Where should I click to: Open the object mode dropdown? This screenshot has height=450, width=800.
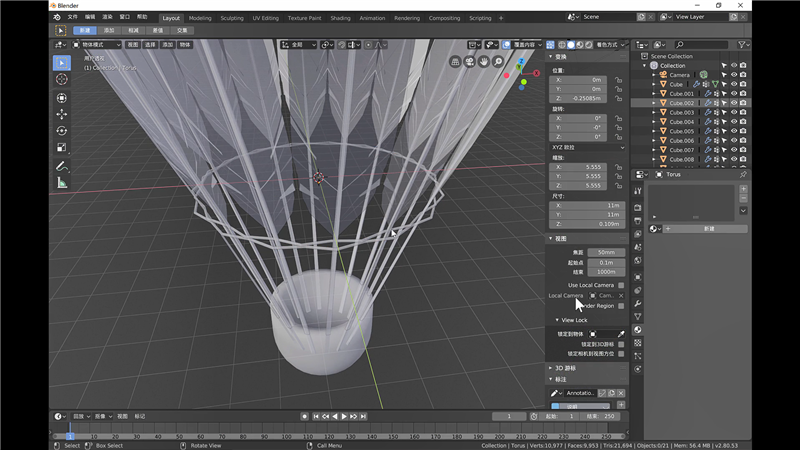[96, 45]
